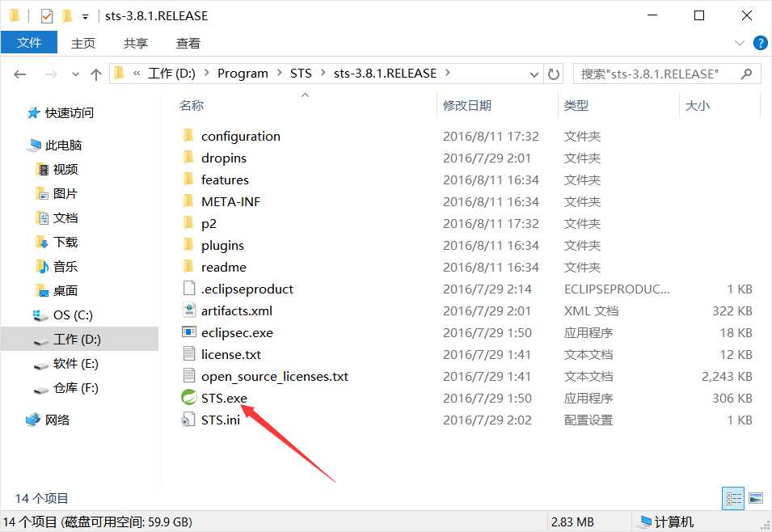Screen dimensions: 772x532
Task: Select 此电脑 in the navigation pane
Action: [x=55, y=146]
